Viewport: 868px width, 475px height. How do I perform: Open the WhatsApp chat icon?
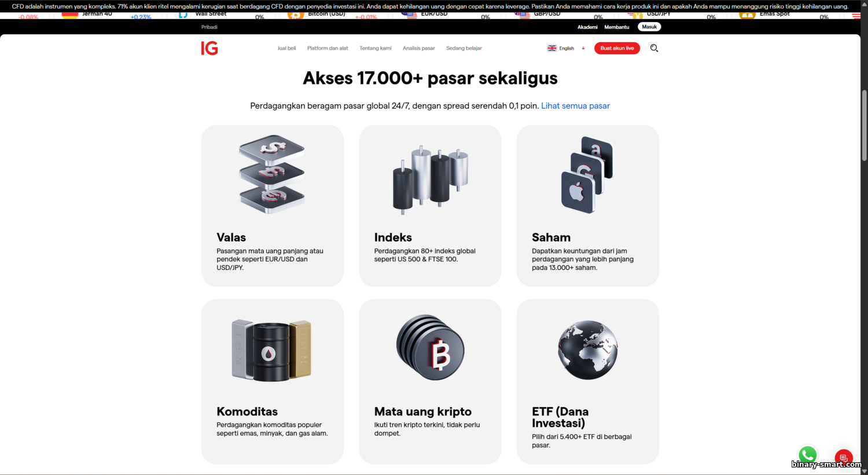click(x=808, y=455)
